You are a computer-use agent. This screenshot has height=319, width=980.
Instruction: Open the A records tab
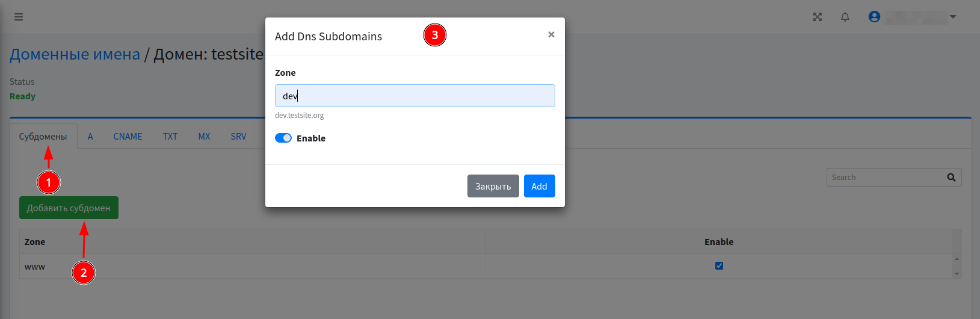tap(90, 137)
